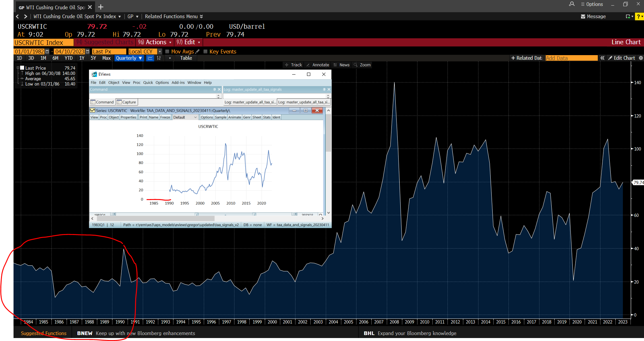
Task: Open chart settings gear icon
Action: 641,58
